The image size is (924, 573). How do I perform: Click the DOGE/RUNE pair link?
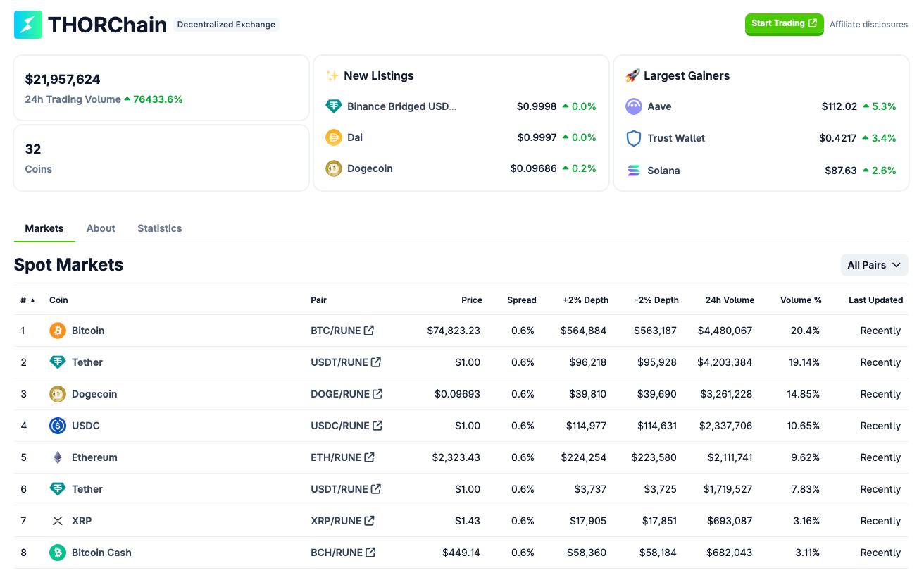pyautogui.click(x=340, y=394)
